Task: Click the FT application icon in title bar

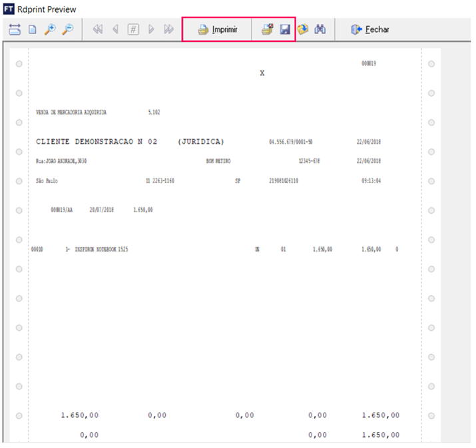Action: (9, 9)
